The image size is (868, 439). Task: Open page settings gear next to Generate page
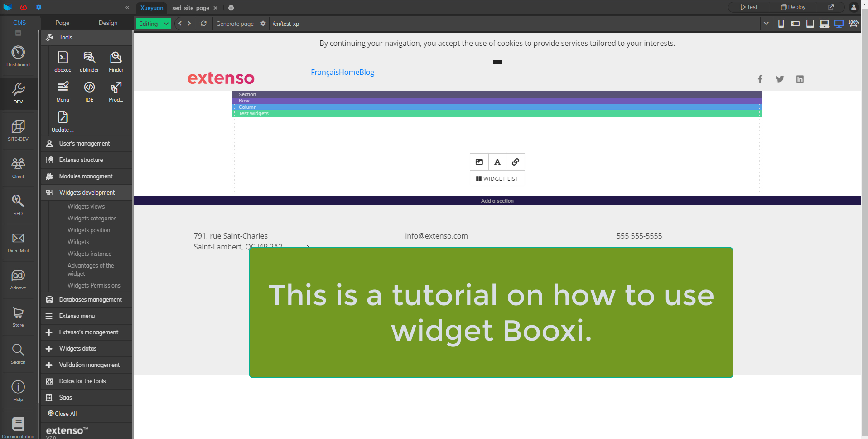click(263, 24)
